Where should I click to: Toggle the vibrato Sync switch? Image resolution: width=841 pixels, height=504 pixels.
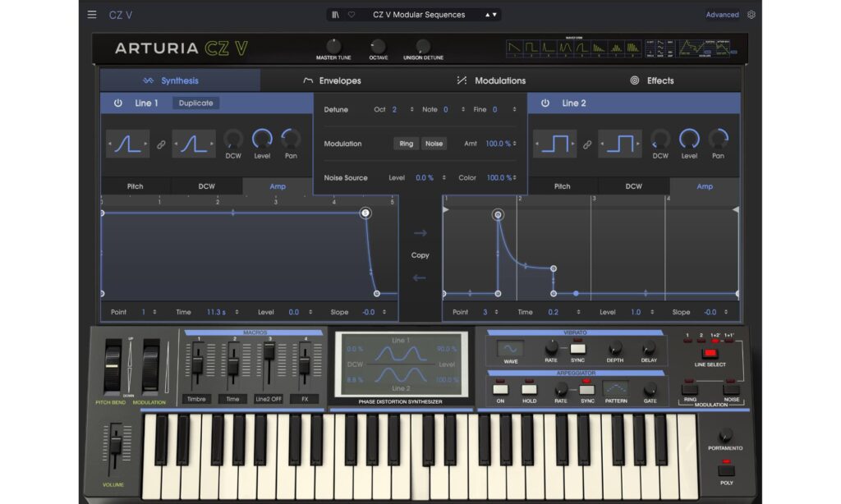[577, 349]
